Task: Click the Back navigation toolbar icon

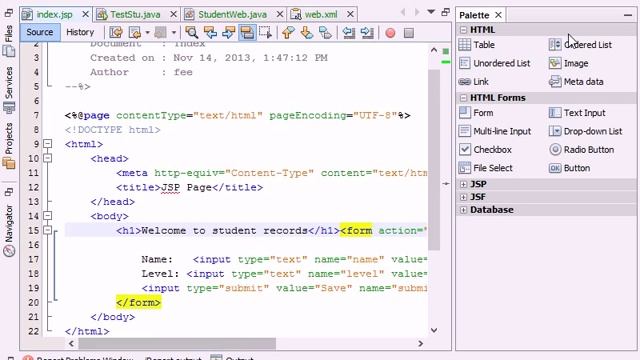Action: pyautogui.click(x=135, y=33)
